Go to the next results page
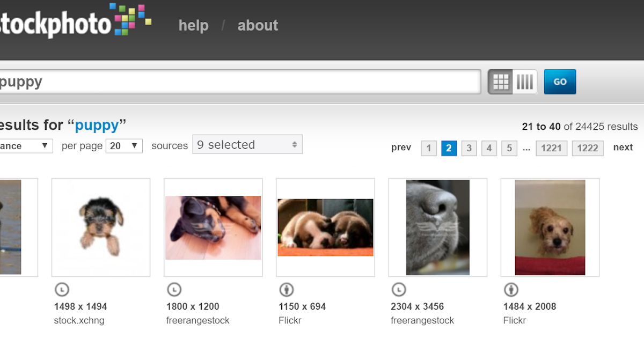This screenshot has width=644, height=338. (623, 148)
